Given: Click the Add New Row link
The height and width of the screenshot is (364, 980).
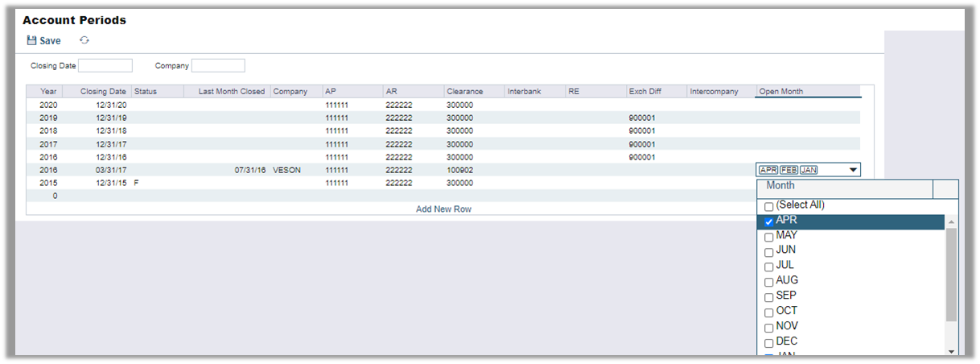Looking at the screenshot, I should (443, 209).
